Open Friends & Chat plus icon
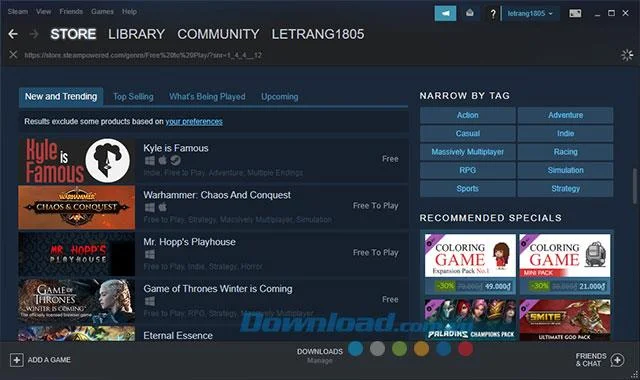The height and width of the screenshot is (380, 640). click(x=617, y=360)
